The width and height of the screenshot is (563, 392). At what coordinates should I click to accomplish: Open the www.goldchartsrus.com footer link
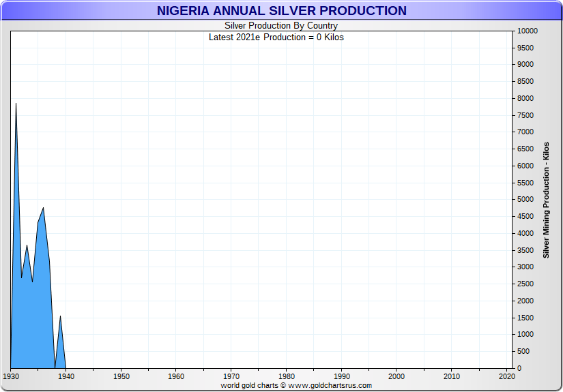(330, 385)
